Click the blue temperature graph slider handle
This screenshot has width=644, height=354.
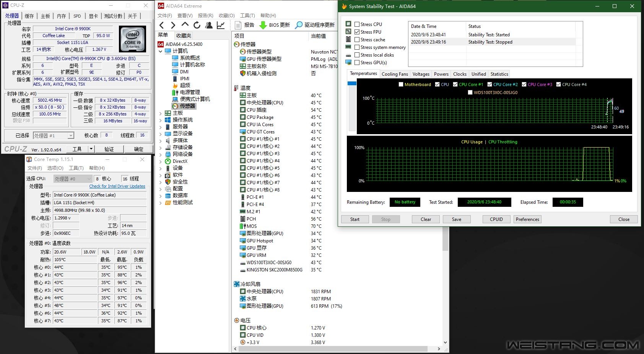coord(352,83)
